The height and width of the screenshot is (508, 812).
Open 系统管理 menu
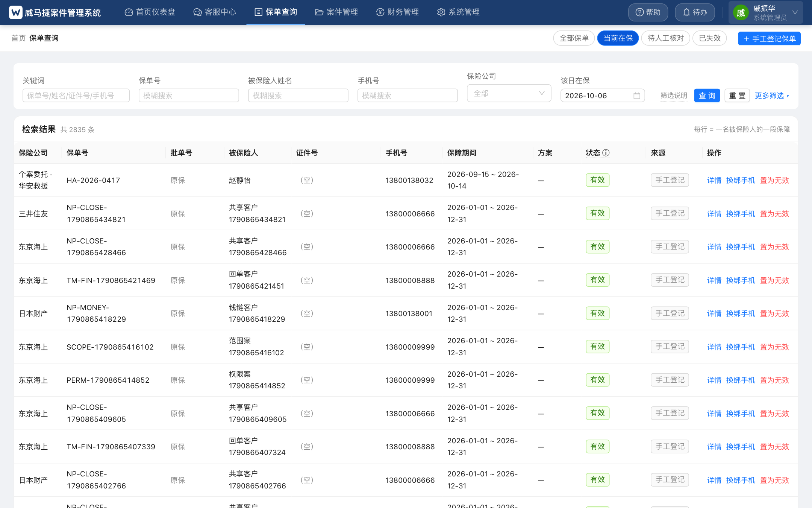(x=458, y=12)
